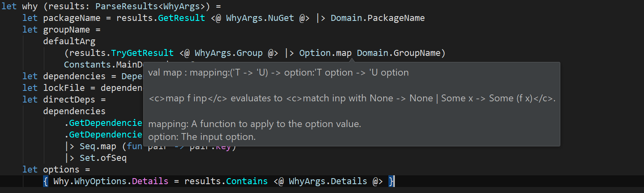The width and height of the screenshot is (644, 193).
Task: Click WhyArgs.Details quotation expression
Action: click(328, 181)
